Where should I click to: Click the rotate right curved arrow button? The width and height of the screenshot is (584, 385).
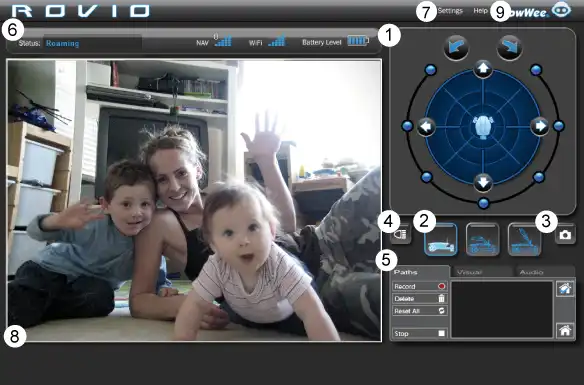click(509, 48)
